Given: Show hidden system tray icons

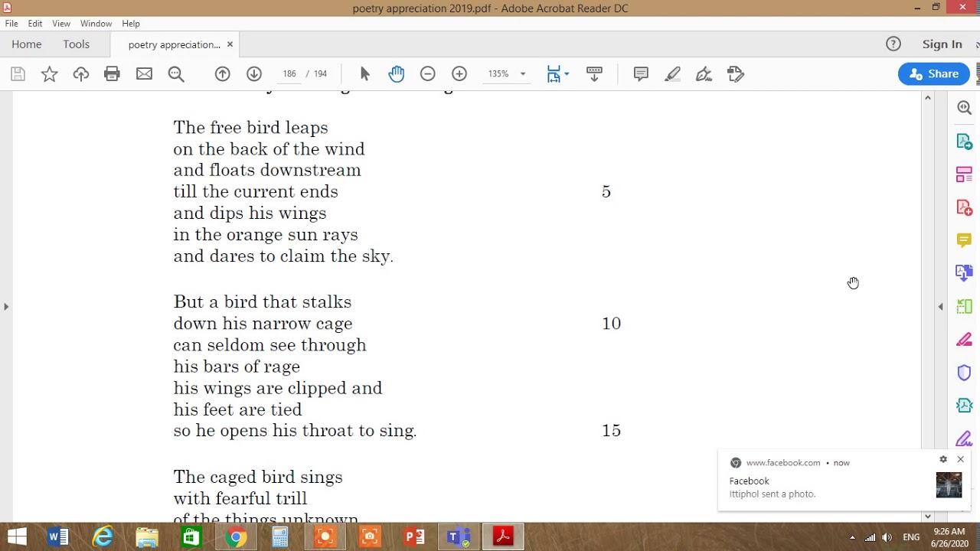Looking at the screenshot, I should (x=852, y=537).
